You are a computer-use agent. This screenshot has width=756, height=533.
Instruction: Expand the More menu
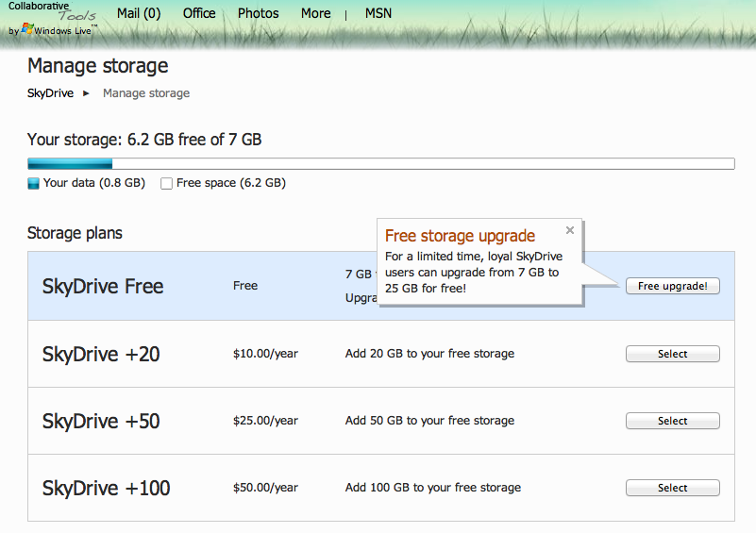tap(316, 13)
